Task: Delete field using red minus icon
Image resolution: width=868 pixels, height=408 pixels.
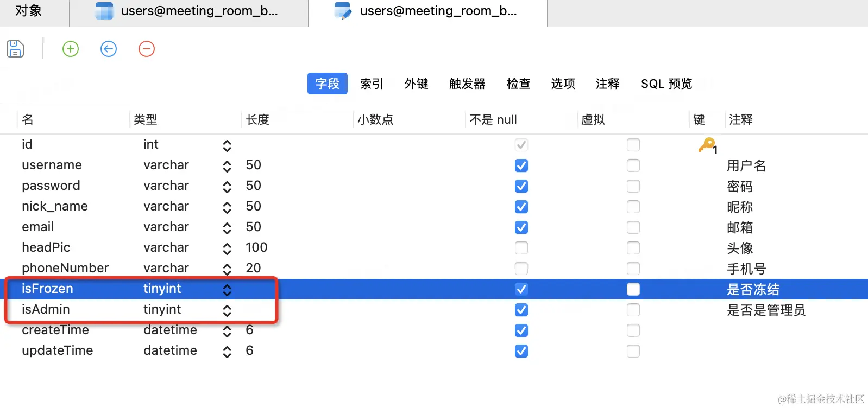Action: 147,49
